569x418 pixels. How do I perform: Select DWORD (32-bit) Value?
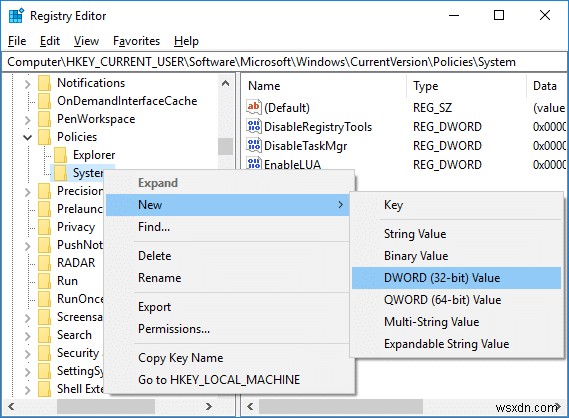point(457,278)
